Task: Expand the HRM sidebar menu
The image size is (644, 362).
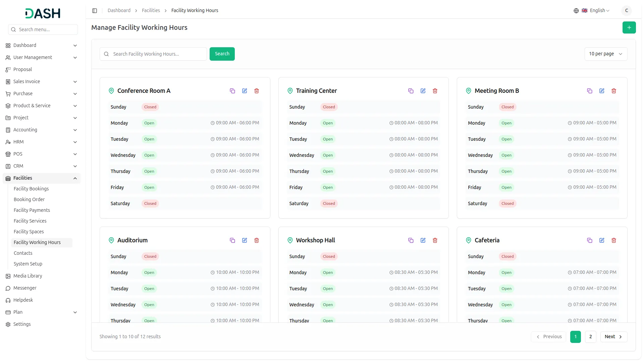Action: pyautogui.click(x=41, y=142)
